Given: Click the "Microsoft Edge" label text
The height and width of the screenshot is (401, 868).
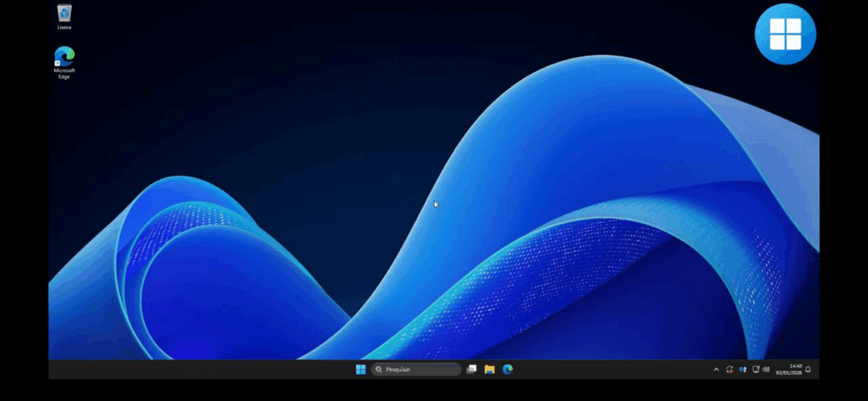Looking at the screenshot, I should click(64, 74).
